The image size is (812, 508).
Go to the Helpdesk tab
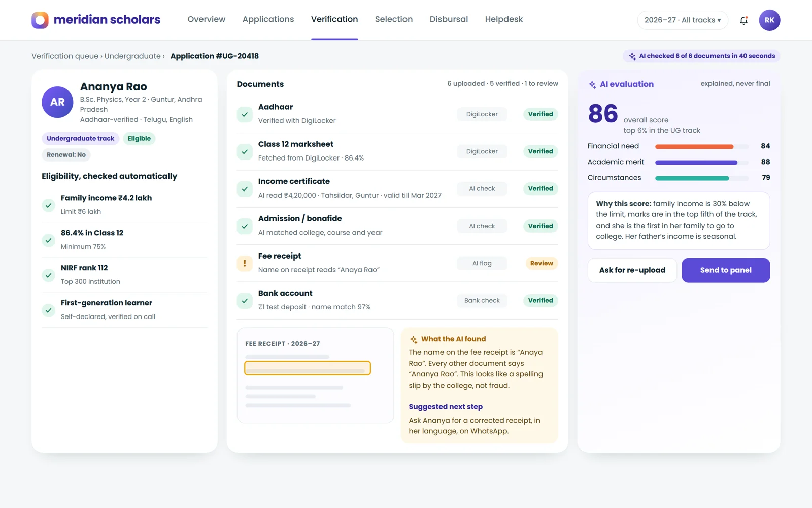tap(504, 19)
